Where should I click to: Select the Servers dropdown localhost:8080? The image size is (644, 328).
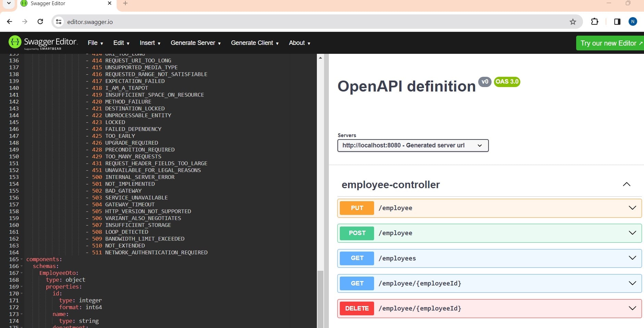coord(413,145)
